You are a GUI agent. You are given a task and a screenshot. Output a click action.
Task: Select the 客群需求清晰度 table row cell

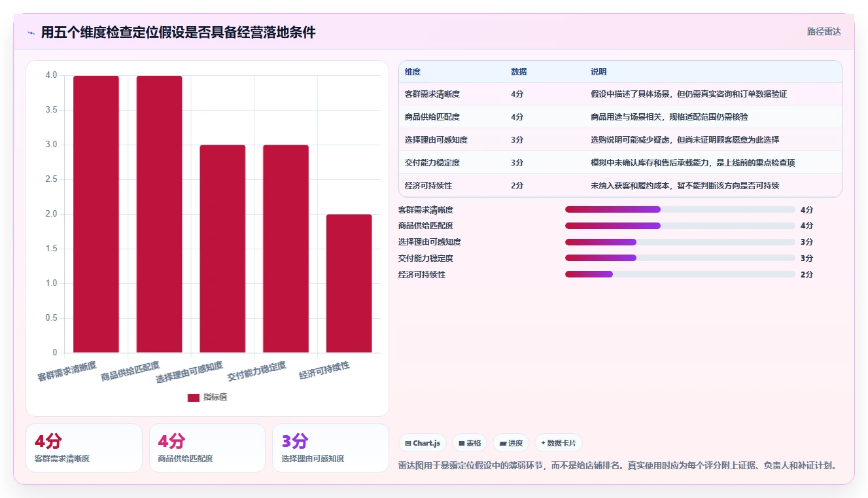tap(432, 94)
